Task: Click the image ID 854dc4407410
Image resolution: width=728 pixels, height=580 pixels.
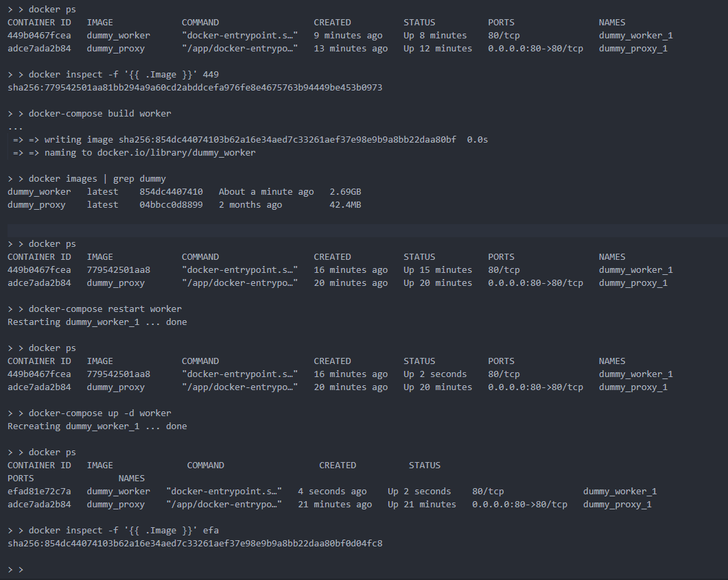Action: tap(170, 191)
